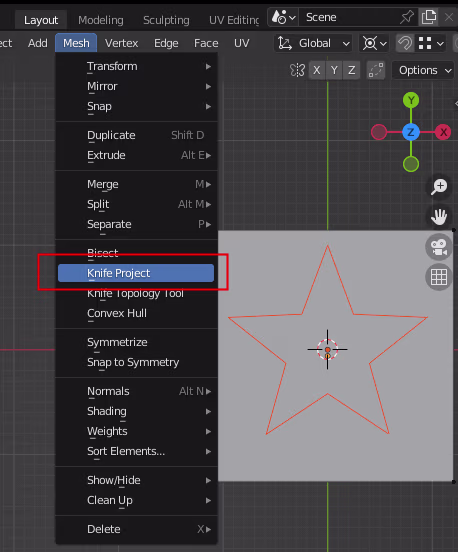
Task: Expand the Snap submenu
Action: (136, 107)
